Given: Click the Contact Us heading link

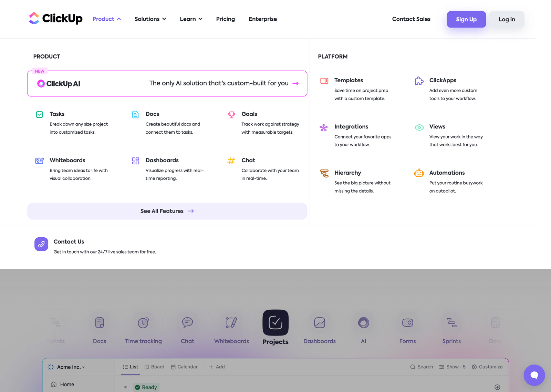Looking at the screenshot, I should [x=69, y=241].
